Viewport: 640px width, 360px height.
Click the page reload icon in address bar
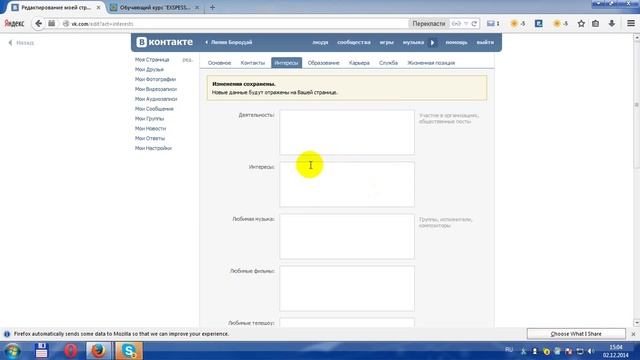[x=474, y=24]
